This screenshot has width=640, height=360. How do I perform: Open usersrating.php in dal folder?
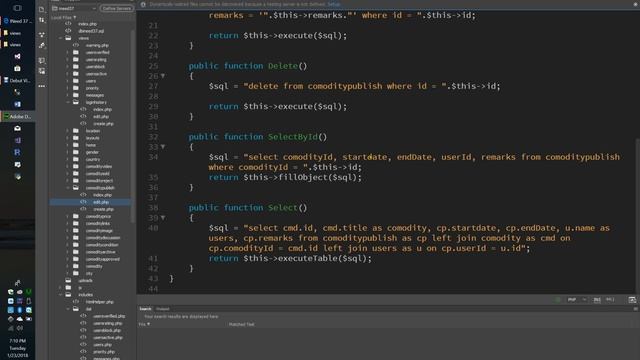[107, 323]
